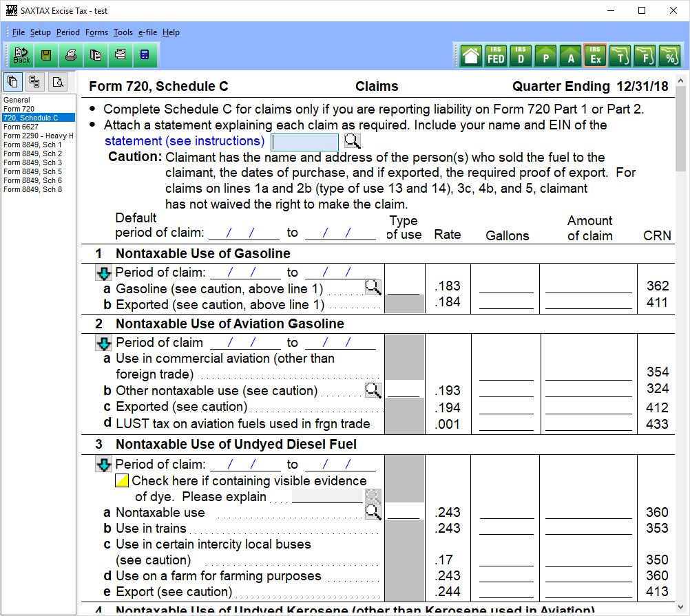Click down-arrow icon in Aviation Gasoline section
The height and width of the screenshot is (616, 690).
tap(104, 343)
